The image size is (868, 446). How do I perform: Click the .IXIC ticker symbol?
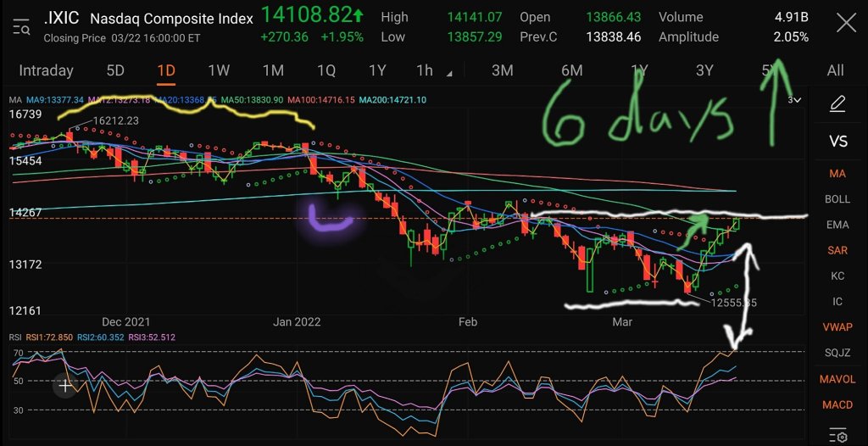[61, 19]
